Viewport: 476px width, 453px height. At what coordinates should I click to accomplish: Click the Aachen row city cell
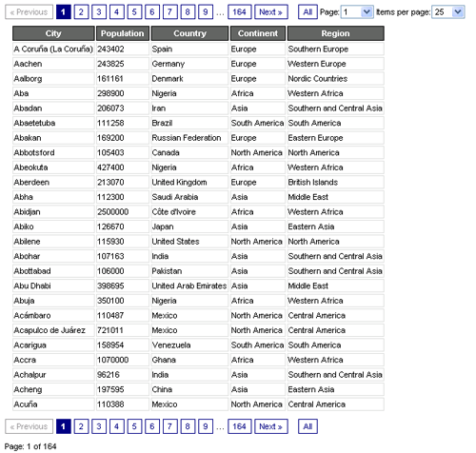click(53, 64)
